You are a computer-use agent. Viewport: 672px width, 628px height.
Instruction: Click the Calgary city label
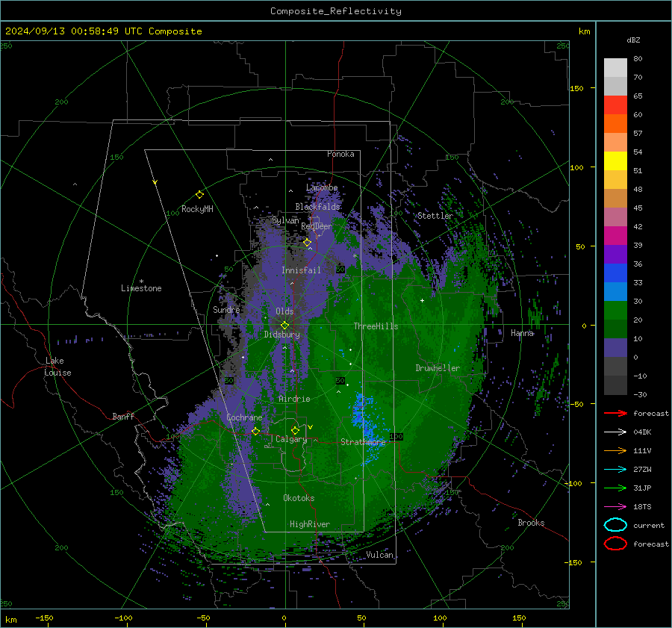[x=291, y=439]
